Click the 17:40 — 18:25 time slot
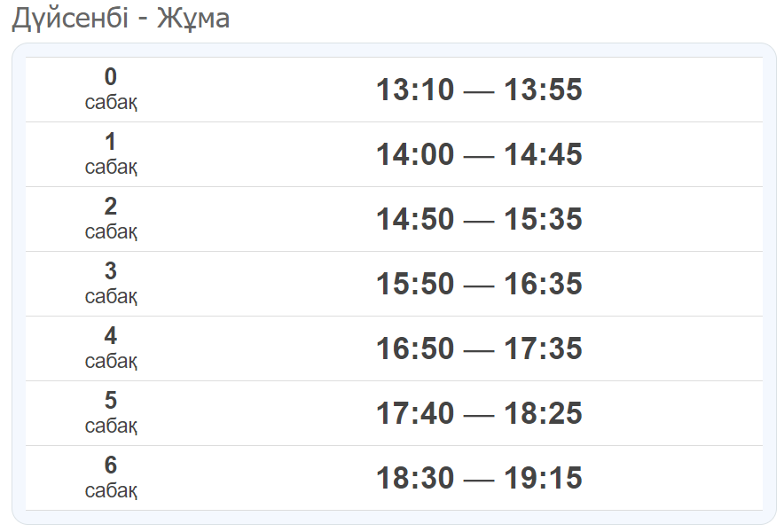Screen dimensions: 784x532 tap(479, 413)
